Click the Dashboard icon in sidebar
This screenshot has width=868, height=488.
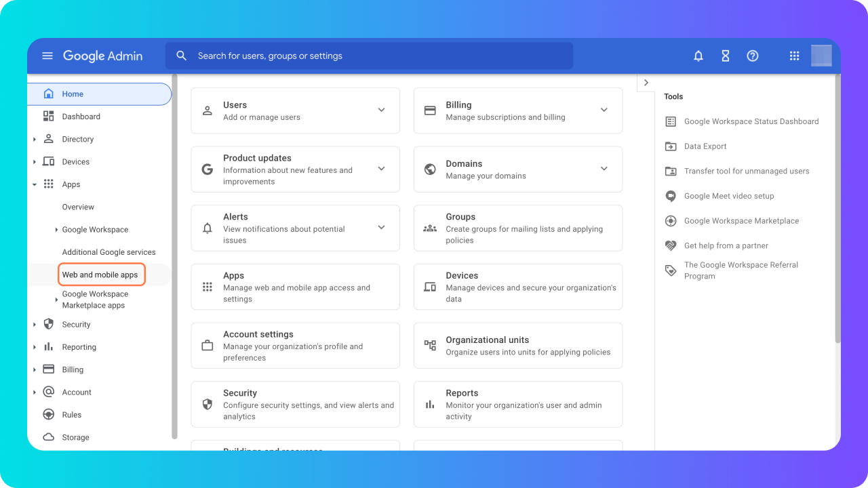[48, 117]
